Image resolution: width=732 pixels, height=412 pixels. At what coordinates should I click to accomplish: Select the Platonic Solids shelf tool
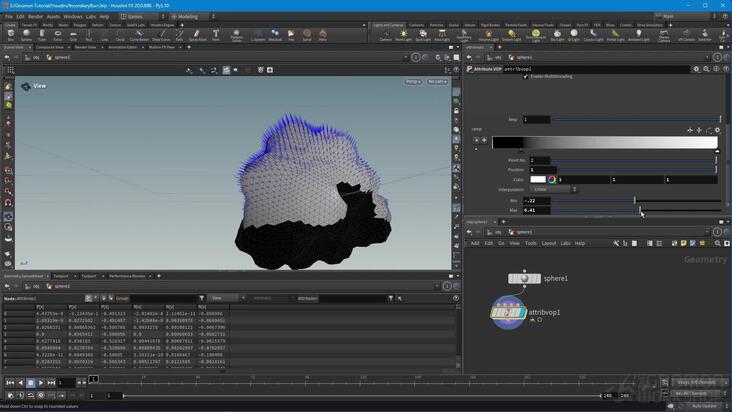click(236, 35)
